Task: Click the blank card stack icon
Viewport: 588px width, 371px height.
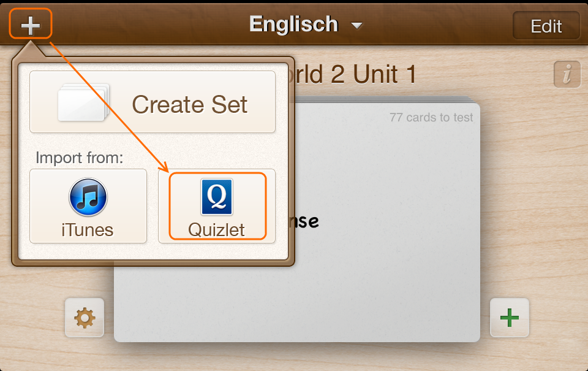Action: coord(83,102)
